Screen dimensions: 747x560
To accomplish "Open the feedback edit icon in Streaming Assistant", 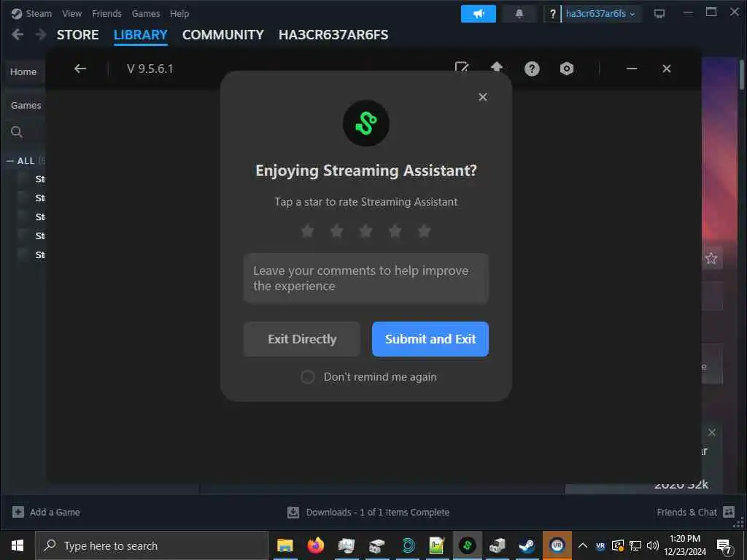I will coord(462,68).
